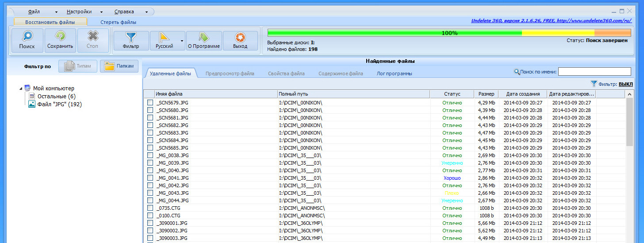
Task: Open the Русский language dropdown arrow
Action: click(182, 41)
